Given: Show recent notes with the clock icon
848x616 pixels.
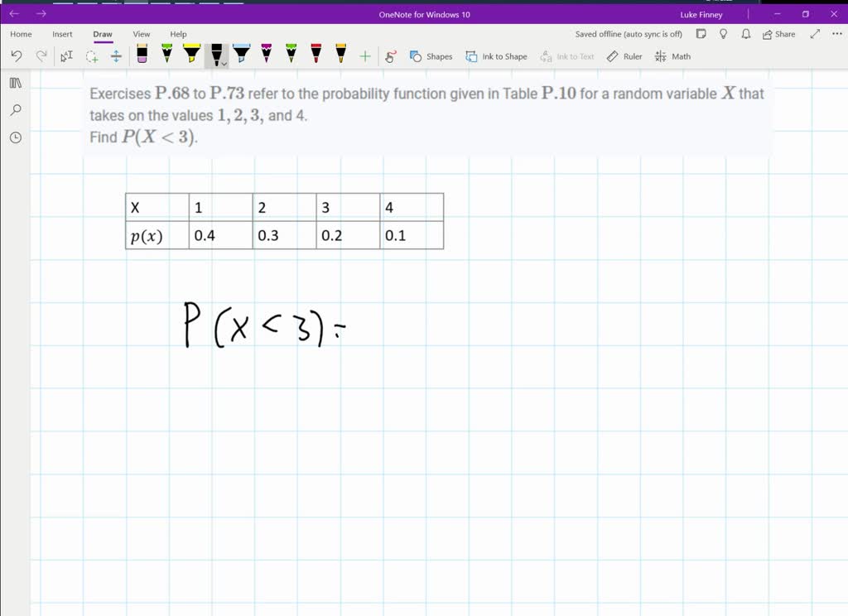Looking at the screenshot, I should click(x=15, y=137).
